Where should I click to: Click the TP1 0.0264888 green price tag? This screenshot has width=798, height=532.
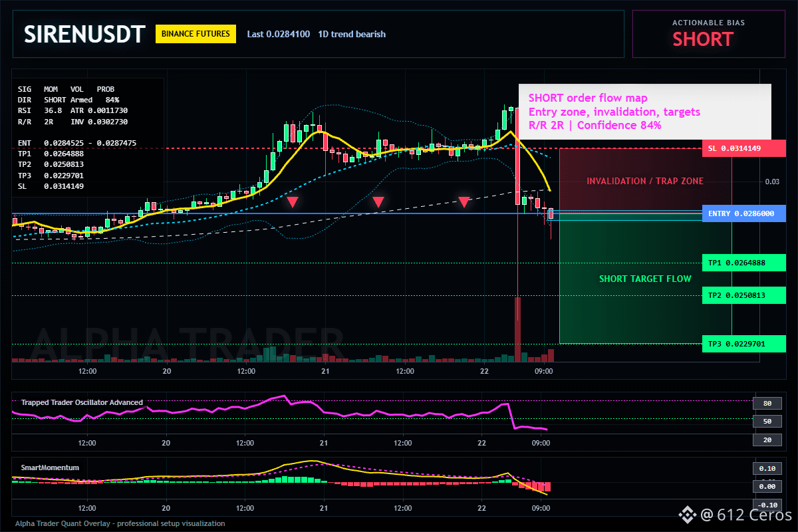743,263
